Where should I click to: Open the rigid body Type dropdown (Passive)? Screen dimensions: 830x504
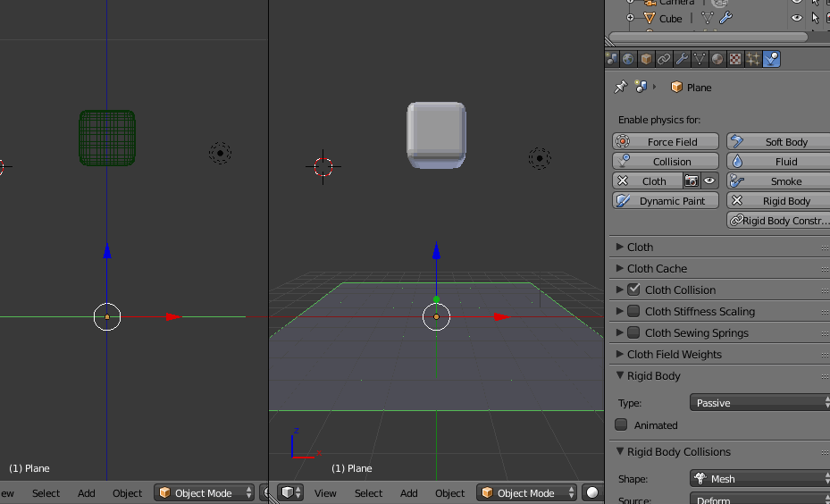tap(759, 403)
